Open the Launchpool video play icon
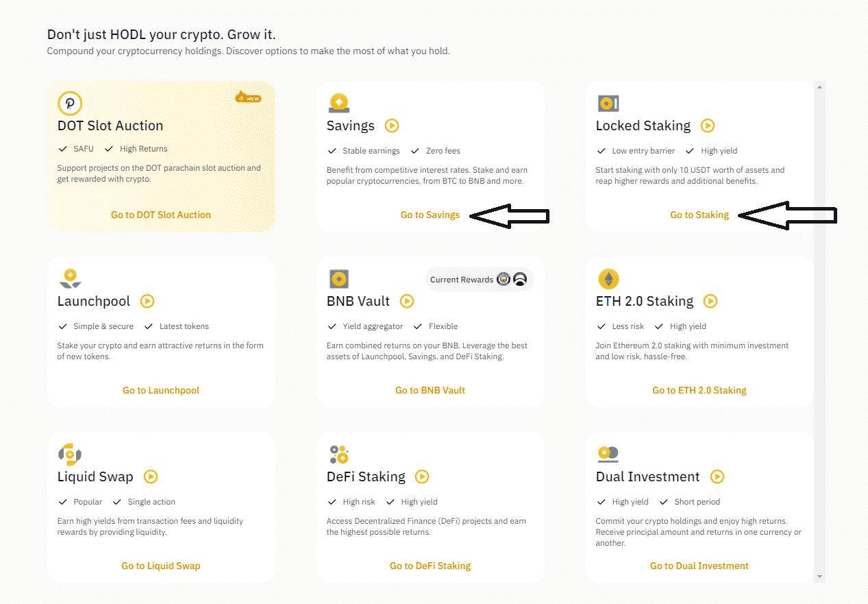This screenshot has height=604, width=868. [147, 301]
